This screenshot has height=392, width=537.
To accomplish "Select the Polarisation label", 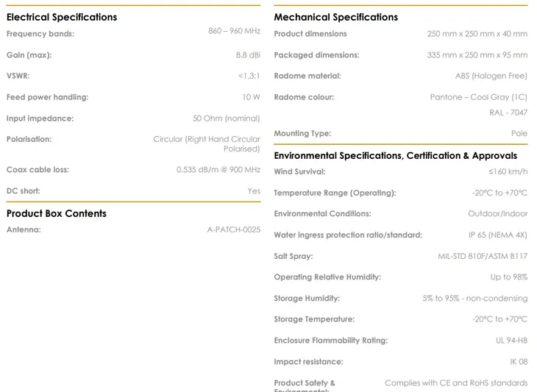I will pos(29,139).
